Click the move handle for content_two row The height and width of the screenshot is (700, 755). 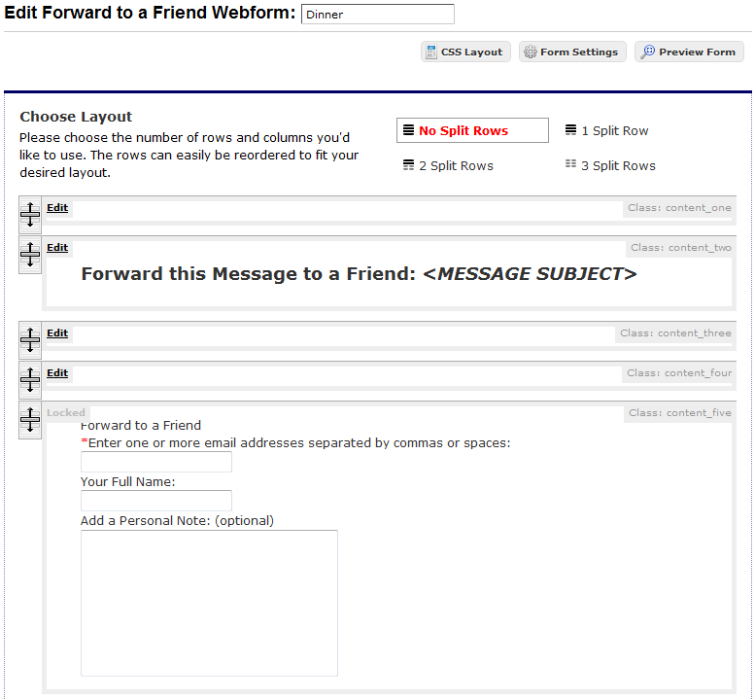click(30, 254)
